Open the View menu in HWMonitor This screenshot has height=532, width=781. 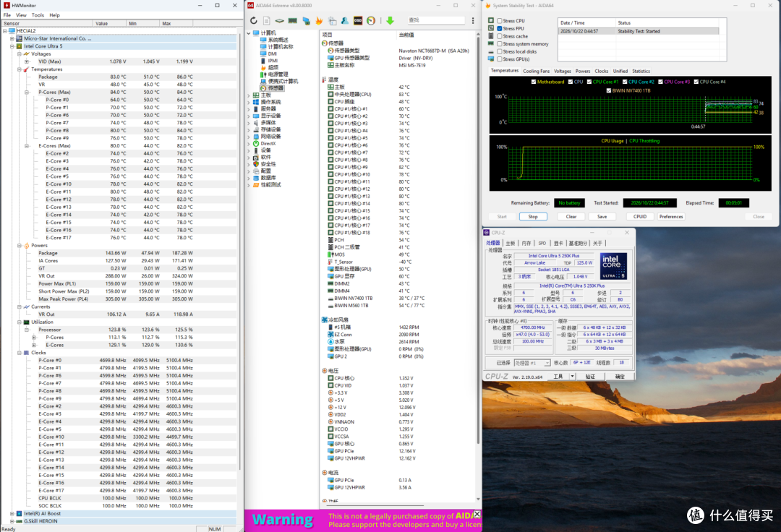[x=21, y=15]
